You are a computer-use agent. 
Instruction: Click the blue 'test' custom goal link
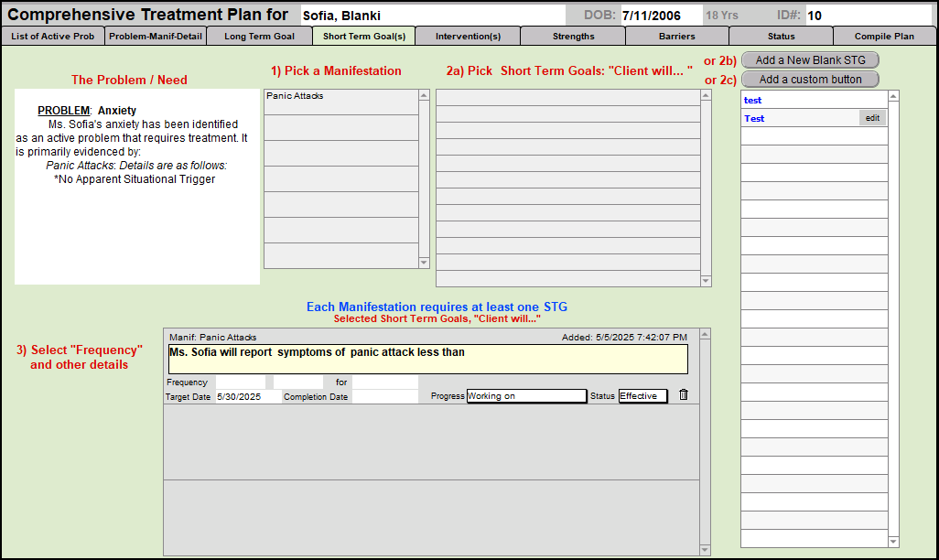[x=753, y=101]
